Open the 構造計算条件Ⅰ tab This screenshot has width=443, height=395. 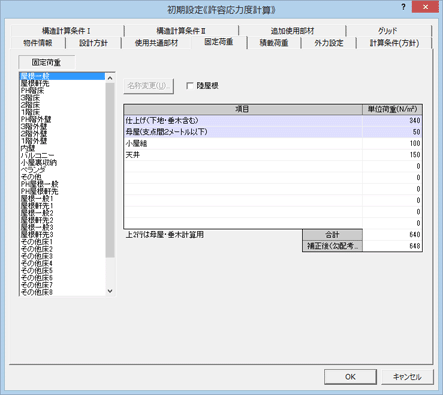67,31
